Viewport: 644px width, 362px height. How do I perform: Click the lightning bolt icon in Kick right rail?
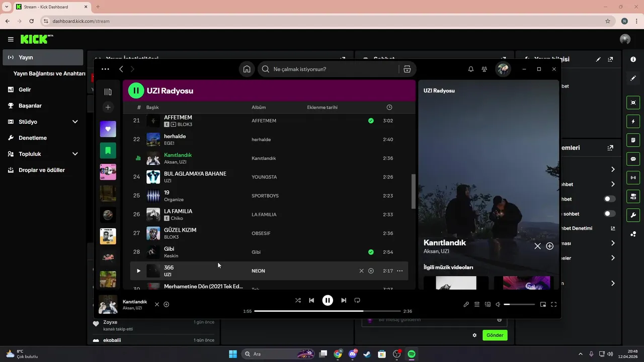coord(633,121)
